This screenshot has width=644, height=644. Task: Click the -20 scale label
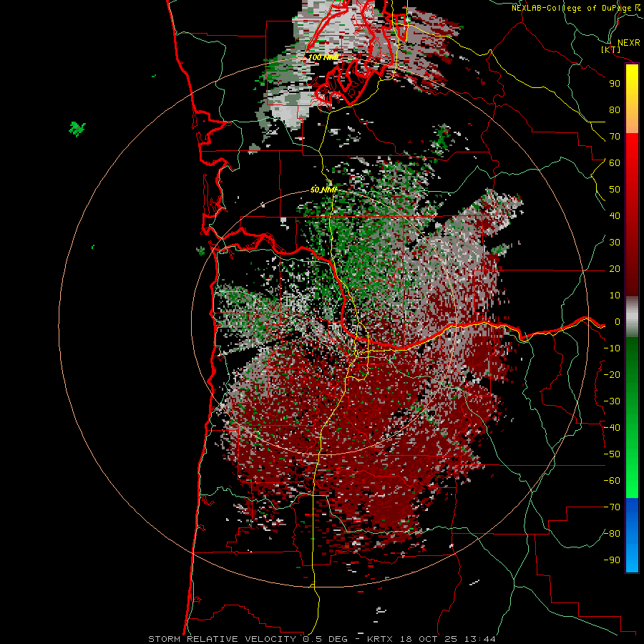point(612,374)
